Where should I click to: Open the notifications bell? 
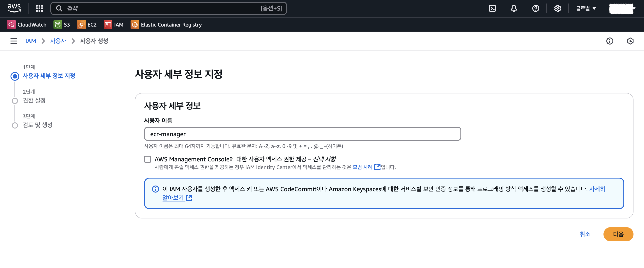tap(514, 8)
